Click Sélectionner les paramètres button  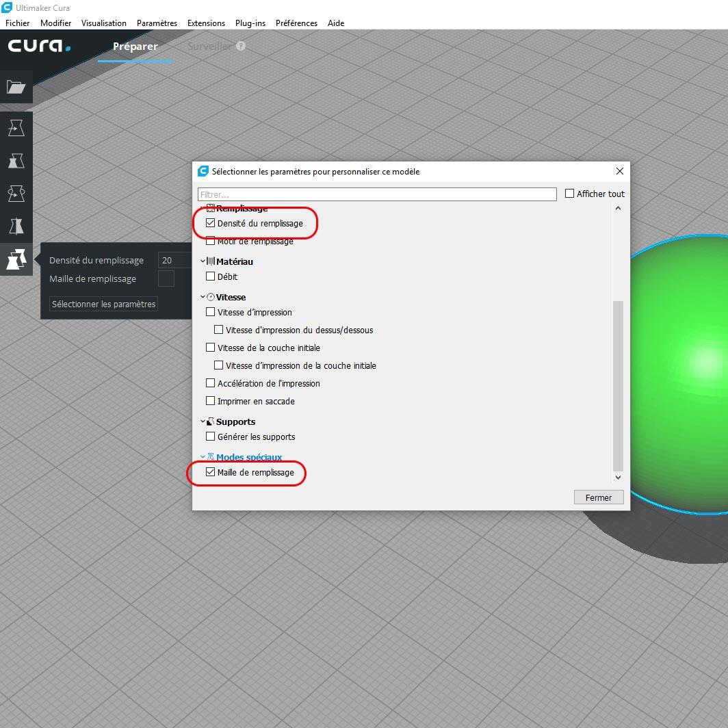(103, 304)
